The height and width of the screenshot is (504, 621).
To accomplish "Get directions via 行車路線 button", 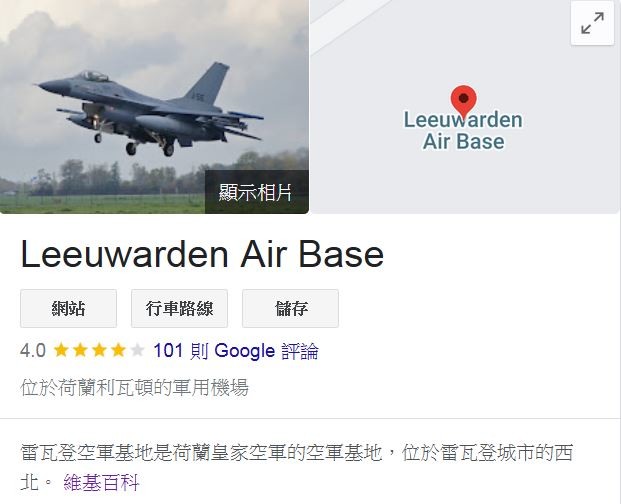I will (x=179, y=308).
